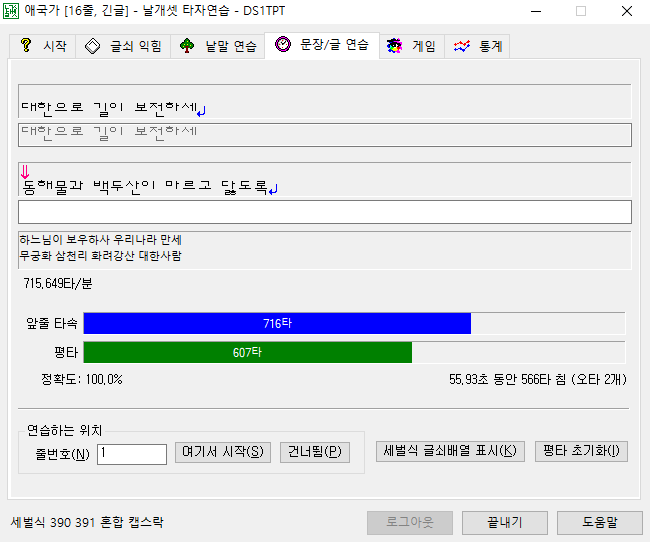This screenshot has width=650, height=542.
Task: Click the target line 동해물과 백두산이 마르고 닳도록
Action: [x=145, y=187]
